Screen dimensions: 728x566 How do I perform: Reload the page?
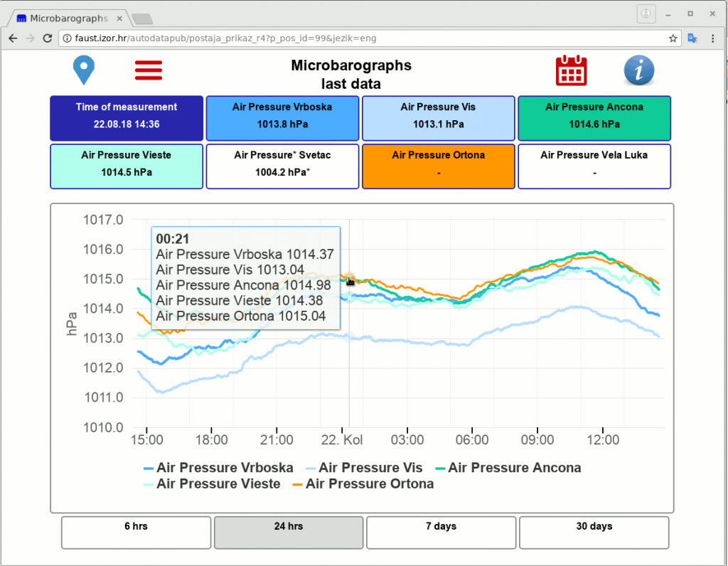coord(48,38)
